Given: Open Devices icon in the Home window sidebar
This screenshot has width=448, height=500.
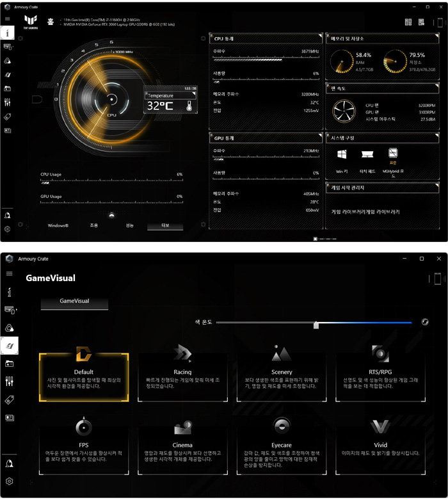Looking at the screenshot, I should click(x=7, y=47).
